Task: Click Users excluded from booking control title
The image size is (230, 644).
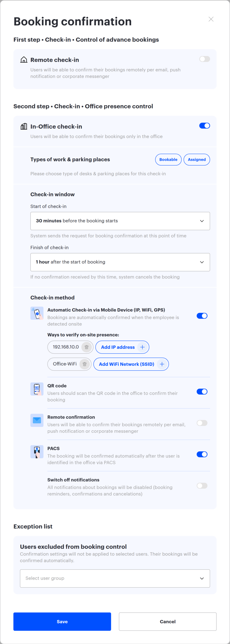Action: tap(73, 547)
